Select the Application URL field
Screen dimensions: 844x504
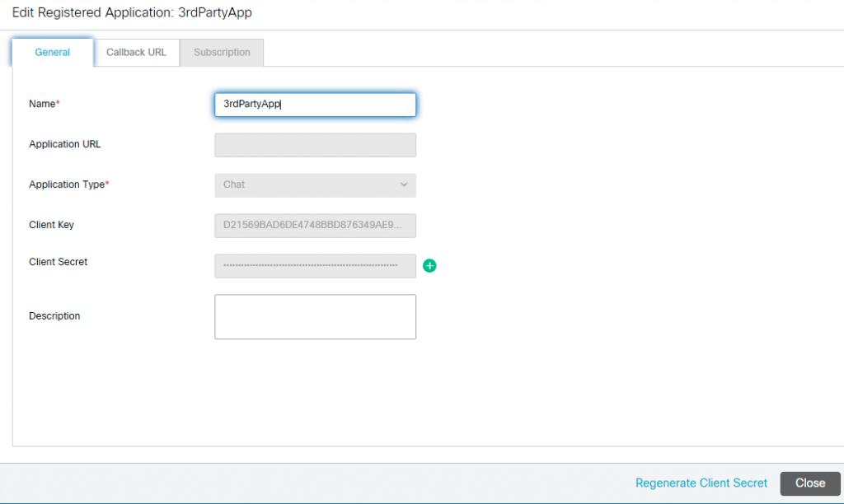tap(315, 145)
